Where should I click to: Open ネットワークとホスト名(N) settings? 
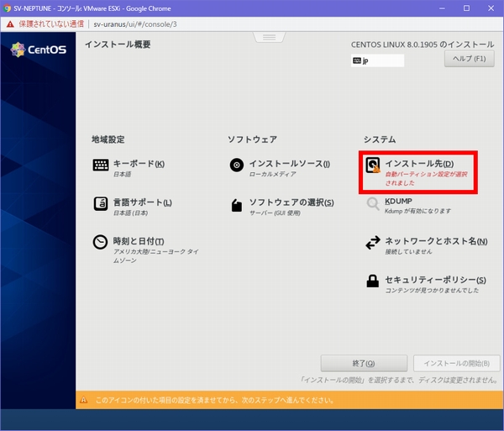[x=436, y=241]
